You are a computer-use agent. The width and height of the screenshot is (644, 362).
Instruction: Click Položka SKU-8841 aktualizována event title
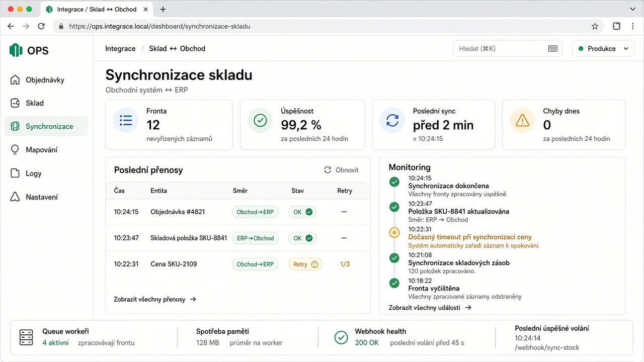pos(458,211)
